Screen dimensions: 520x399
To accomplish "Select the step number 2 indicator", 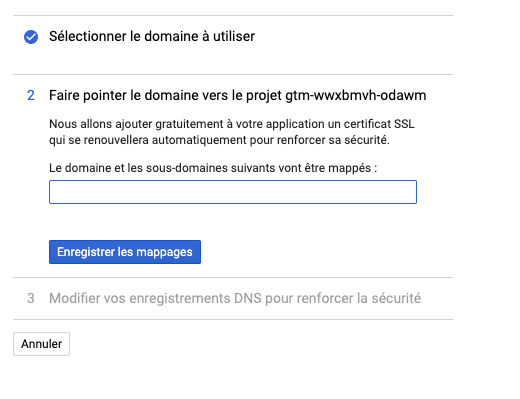I will [31, 95].
